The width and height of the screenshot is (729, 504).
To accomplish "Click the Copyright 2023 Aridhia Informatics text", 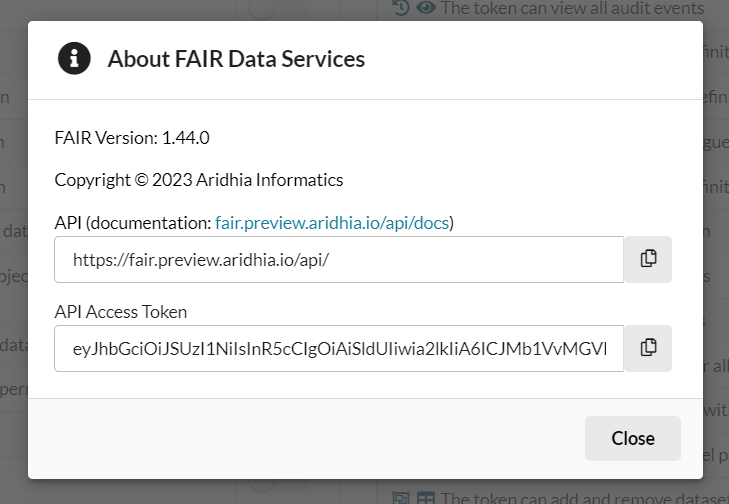I will (x=198, y=180).
